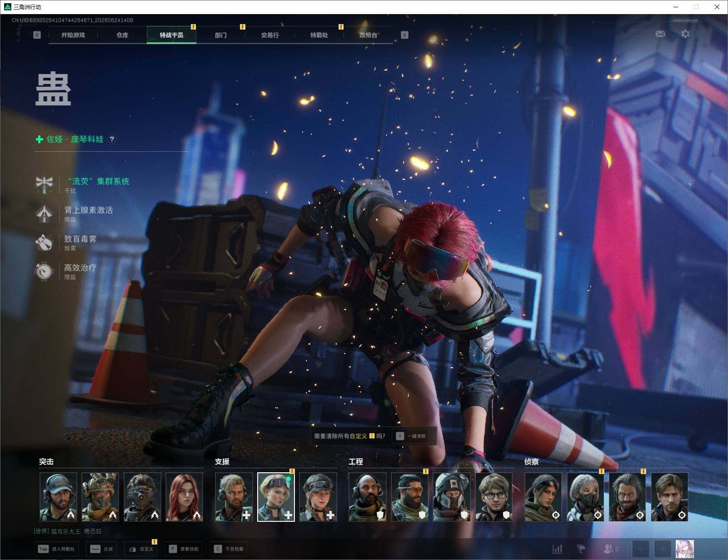Click the 致盲毒雾 skill name
The image size is (728, 560).
[80, 239]
